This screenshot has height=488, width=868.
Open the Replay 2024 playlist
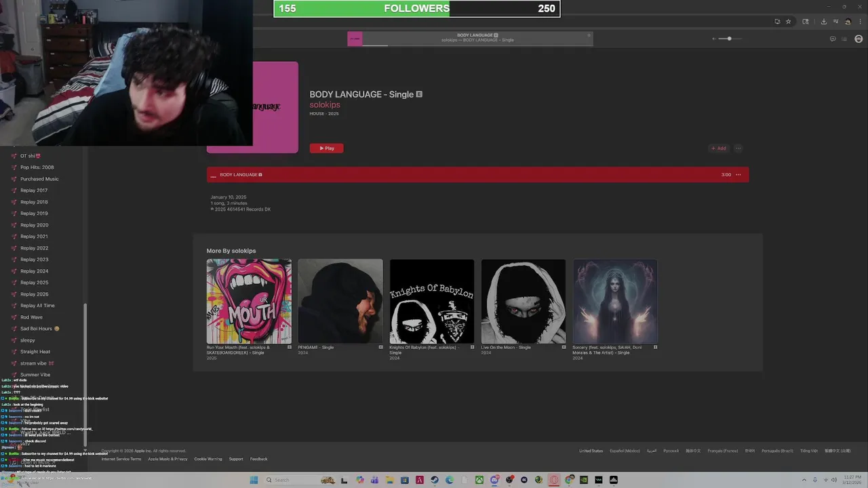coord(34,271)
